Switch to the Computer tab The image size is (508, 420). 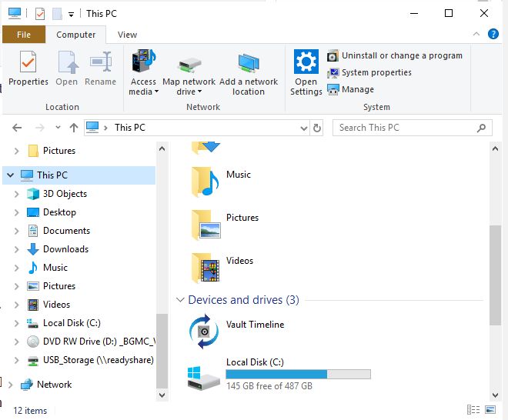pyautogui.click(x=75, y=35)
